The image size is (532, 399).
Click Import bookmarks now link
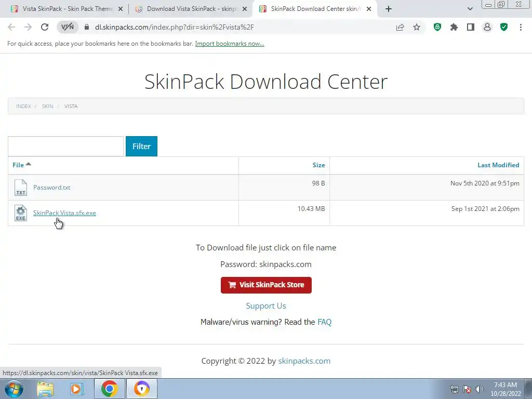[230, 44]
